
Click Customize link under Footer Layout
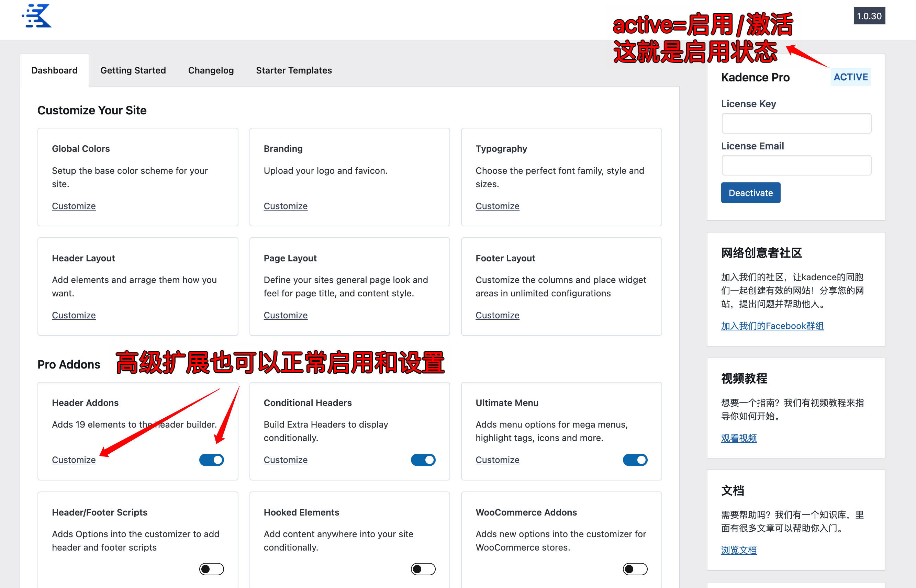click(x=498, y=315)
